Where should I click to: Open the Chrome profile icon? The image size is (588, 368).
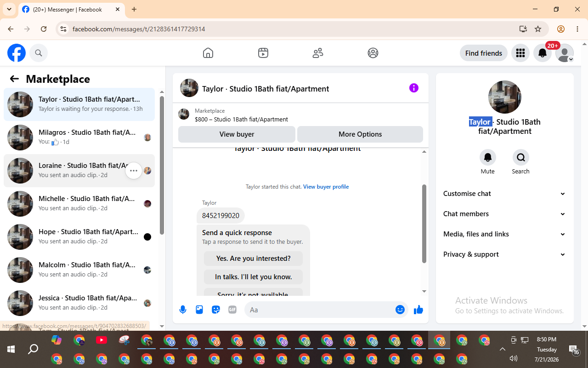coord(560,29)
